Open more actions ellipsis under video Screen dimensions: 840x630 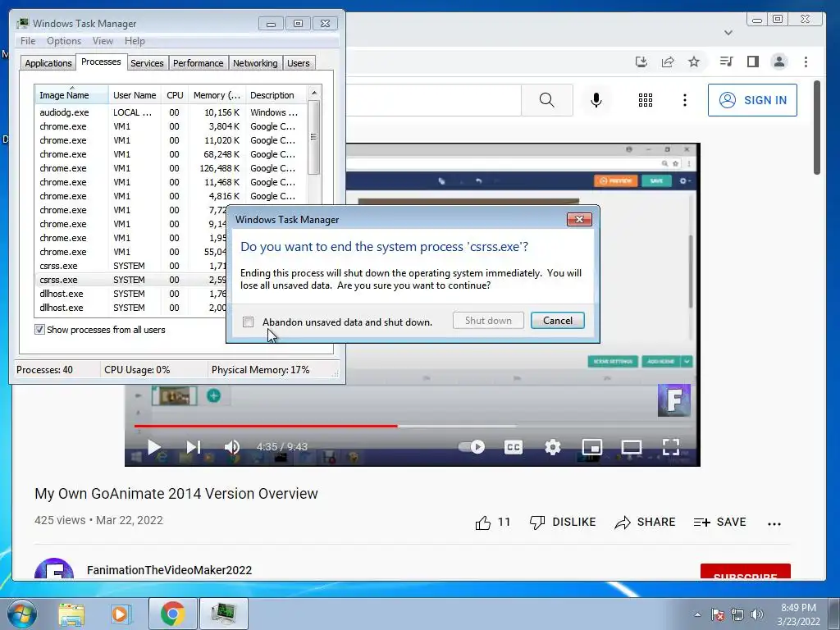click(x=774, y=523)
